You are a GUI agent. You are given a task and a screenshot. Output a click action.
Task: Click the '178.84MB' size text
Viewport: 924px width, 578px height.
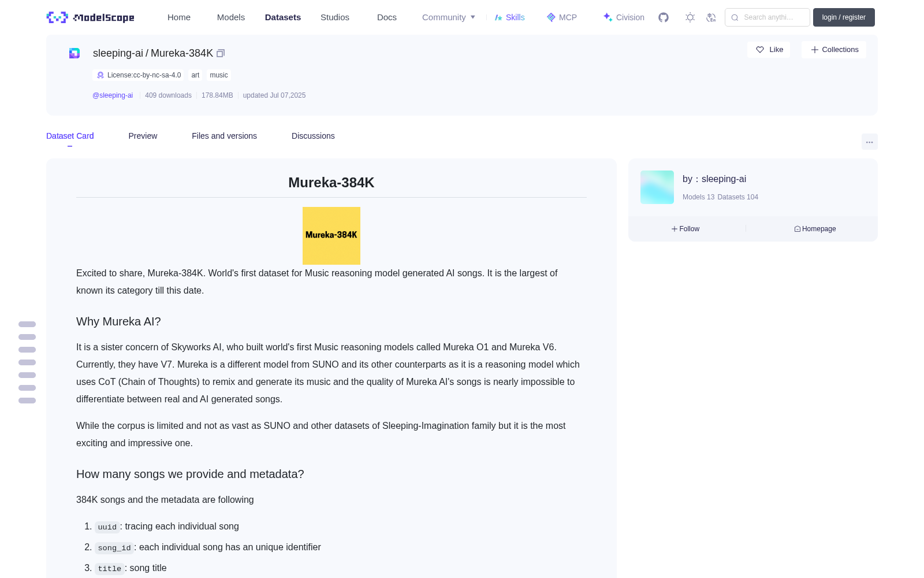tap(217, 95)
